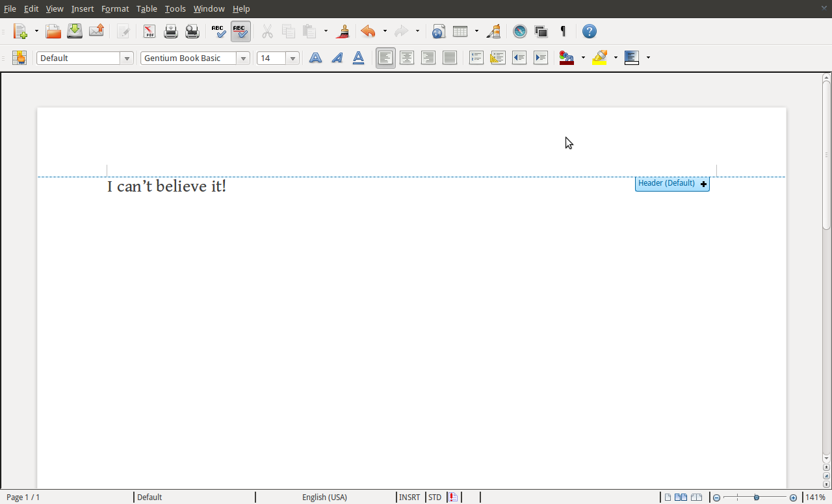Viewport: 832px width, 504px height.
Task: Align the paragraph to the left
Action: coord(385,58)
